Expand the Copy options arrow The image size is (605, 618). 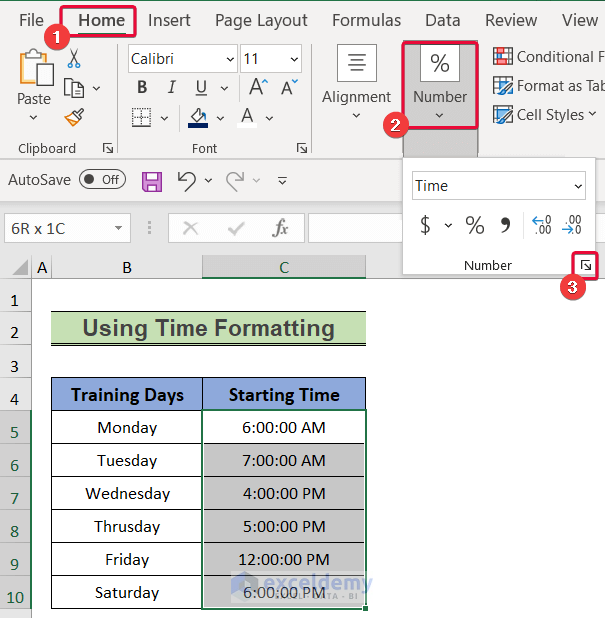[x=96, y=88]
